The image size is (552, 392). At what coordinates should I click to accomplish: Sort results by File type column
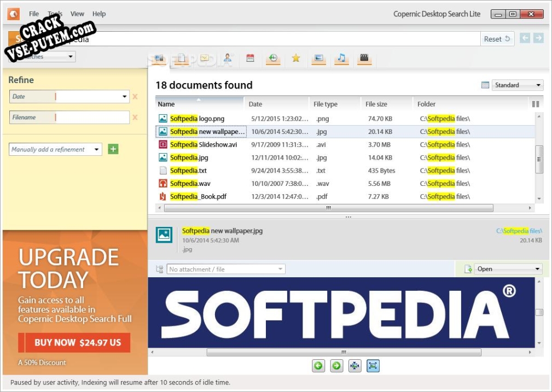pos(335,104)
